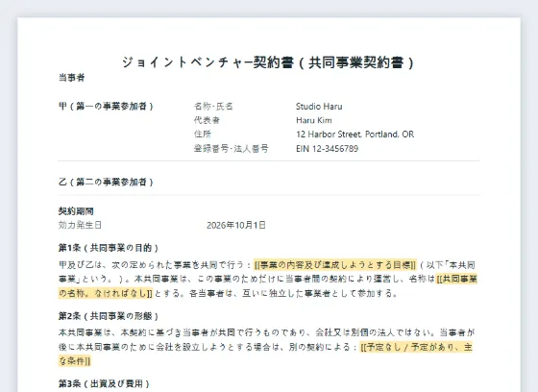This screenshot has height=392, width=538.
Task: Click the document title ジョイントベンチャー契約書
Action: (x=268, y=62)
